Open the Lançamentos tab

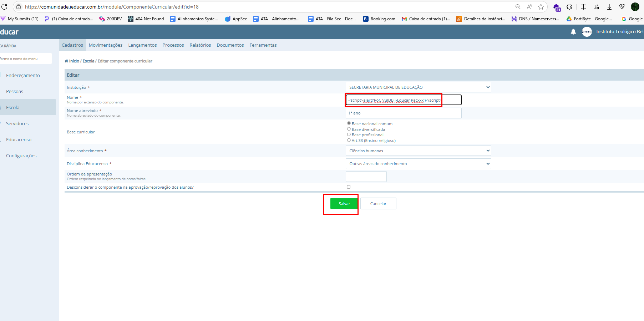tap(142, 45)
